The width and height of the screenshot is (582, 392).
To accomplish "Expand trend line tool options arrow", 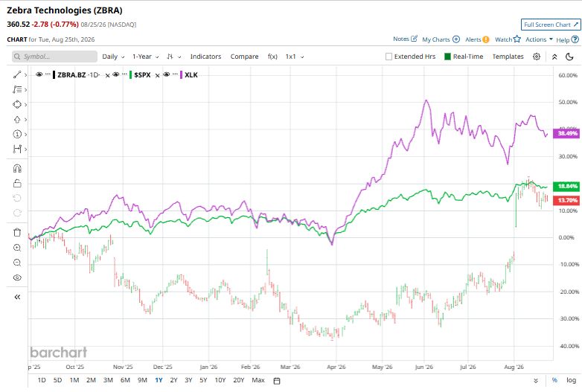I will click(25, 75).
